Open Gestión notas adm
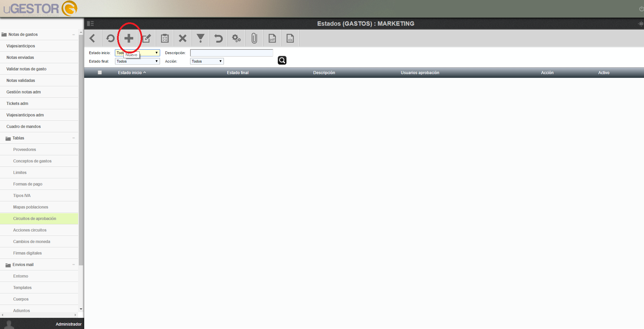Viewport: 644px width, 329px height. (x=39, y=92)
